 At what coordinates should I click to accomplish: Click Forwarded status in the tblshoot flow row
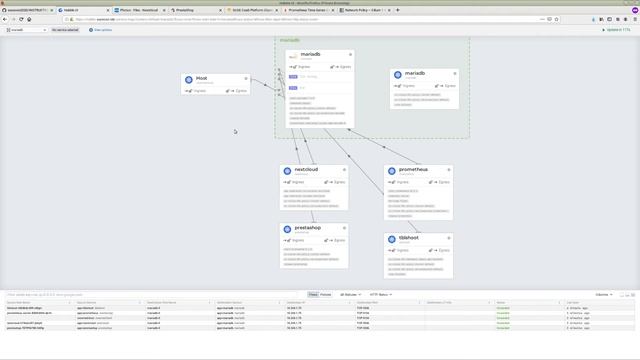pos(503,308)
